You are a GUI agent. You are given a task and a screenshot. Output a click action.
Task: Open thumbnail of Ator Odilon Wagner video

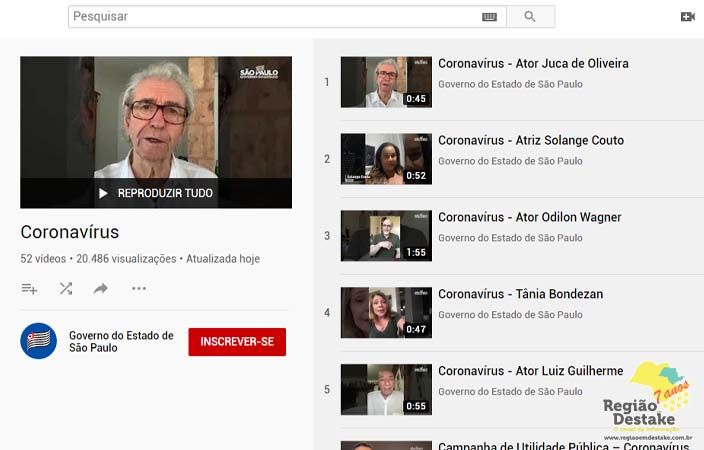(x=386, y=235)
